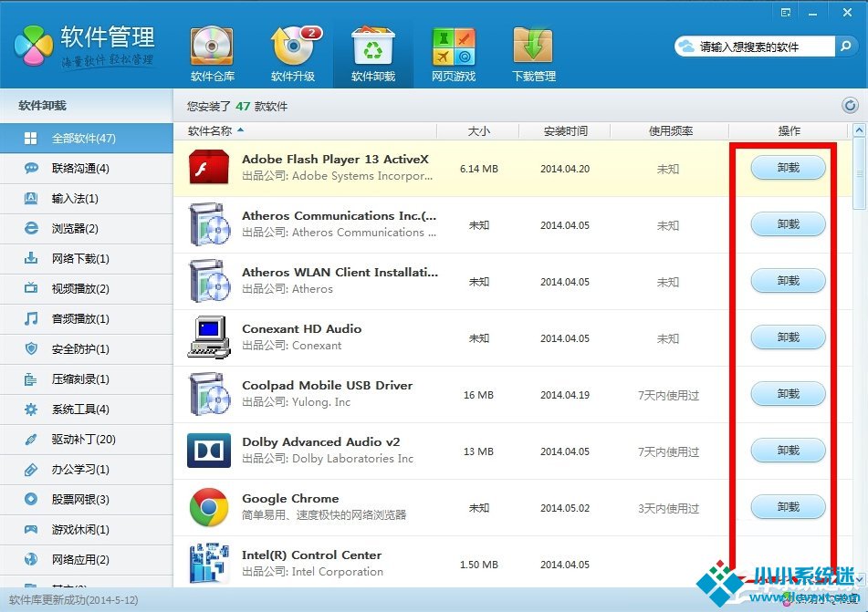Image resolution: width=868 pixels, height=612 pixels.
Task: Select 网络应用(2) category
Action: coord(87,560)
